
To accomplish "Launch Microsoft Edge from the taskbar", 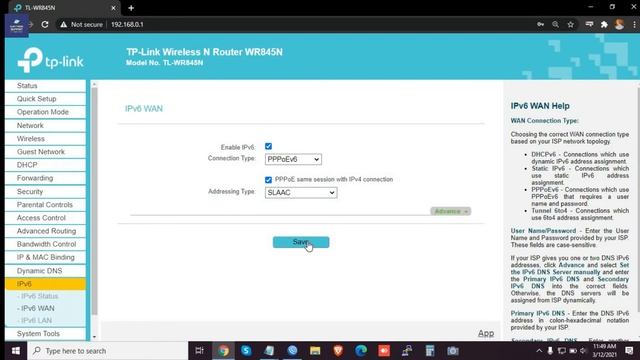I will coord(361,351).
